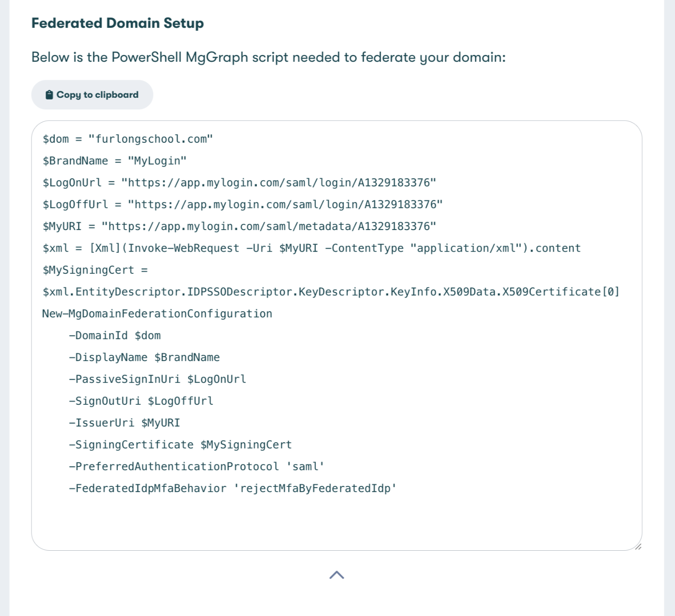Click the Invoke-WebRequest $xml line
This screenshot has height=616, width=675.
[312, 248]
